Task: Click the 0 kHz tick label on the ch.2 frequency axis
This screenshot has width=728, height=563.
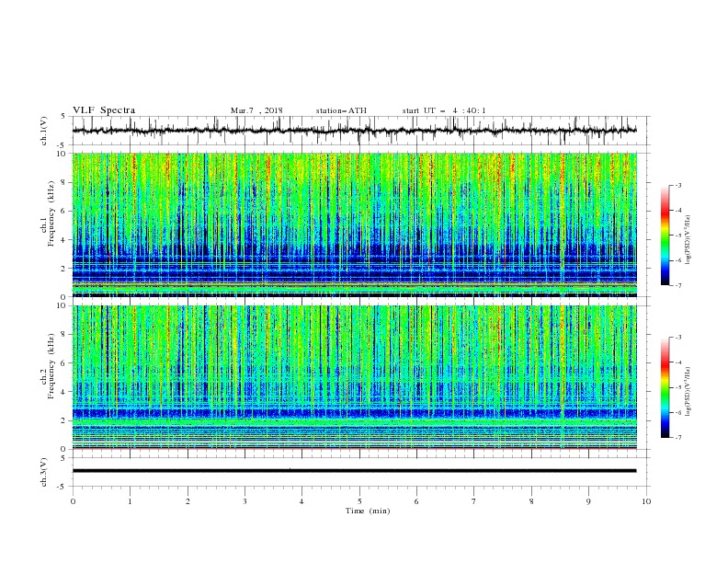Action: coord(65,449)
